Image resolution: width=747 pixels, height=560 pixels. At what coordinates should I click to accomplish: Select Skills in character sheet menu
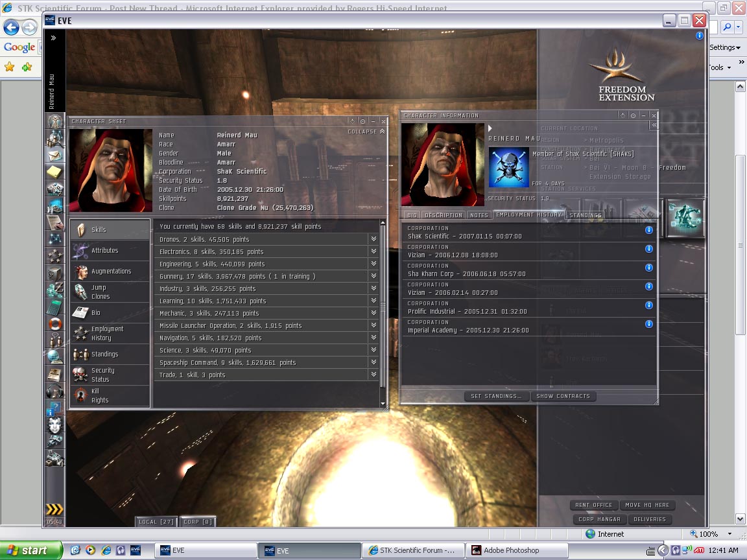(x=110, y=229)
